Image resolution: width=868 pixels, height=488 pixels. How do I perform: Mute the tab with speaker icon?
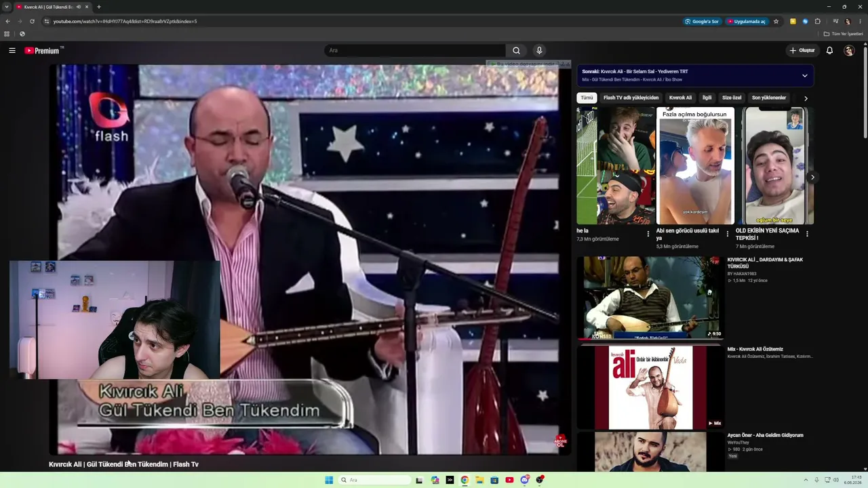pyautogui.click(x=79, y=7)
